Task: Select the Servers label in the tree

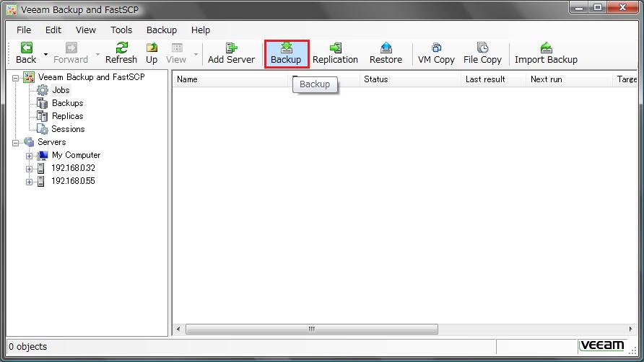Action: pos(52,142)
